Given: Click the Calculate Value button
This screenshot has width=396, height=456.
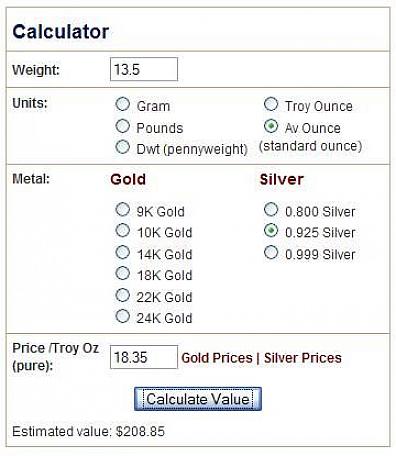Looking at the screenshot, I should click(x=198, y=399).
